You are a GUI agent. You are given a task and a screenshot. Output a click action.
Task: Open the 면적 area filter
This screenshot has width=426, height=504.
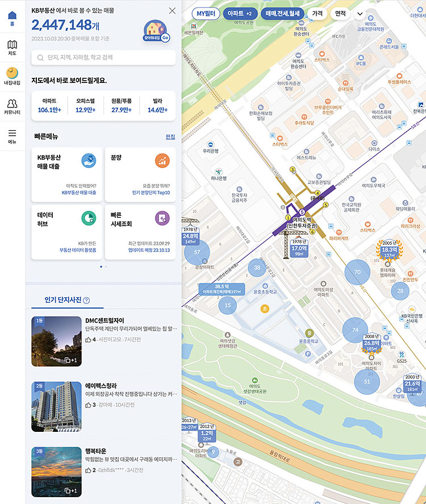point(340,14)
